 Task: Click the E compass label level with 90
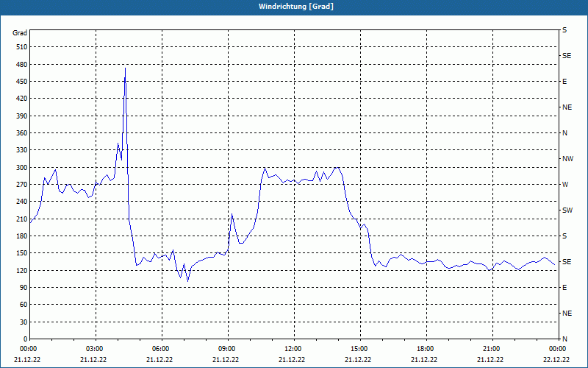pyautogui.click(x=564, y=287)
